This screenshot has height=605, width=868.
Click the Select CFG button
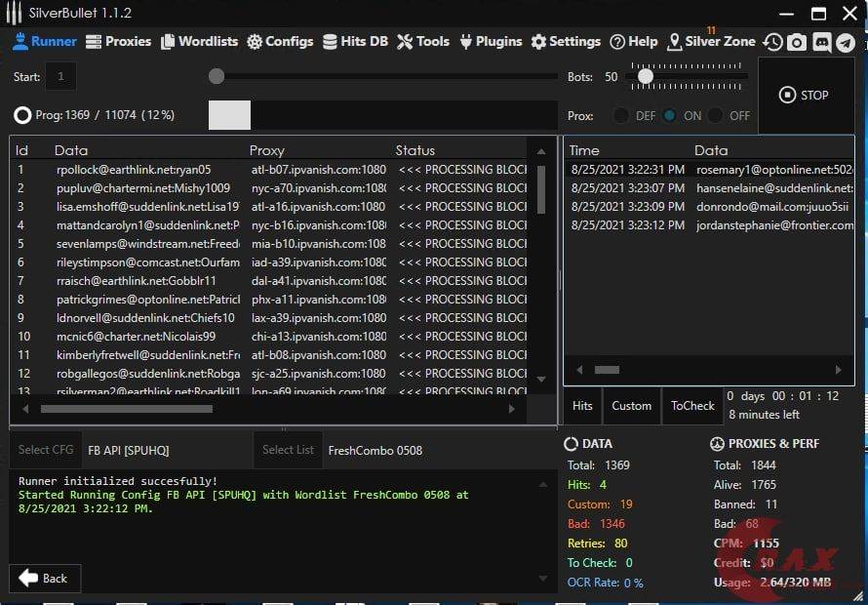46,450
